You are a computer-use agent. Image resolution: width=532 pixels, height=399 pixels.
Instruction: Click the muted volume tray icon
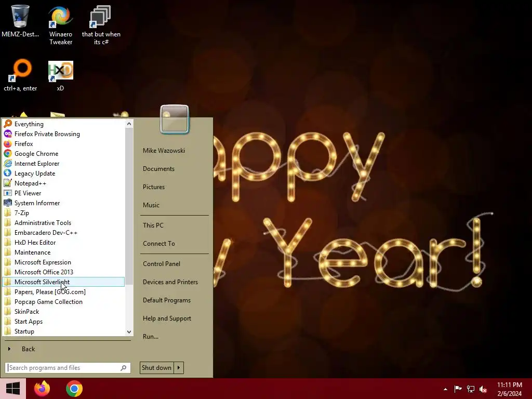click(x=483, y=389)
